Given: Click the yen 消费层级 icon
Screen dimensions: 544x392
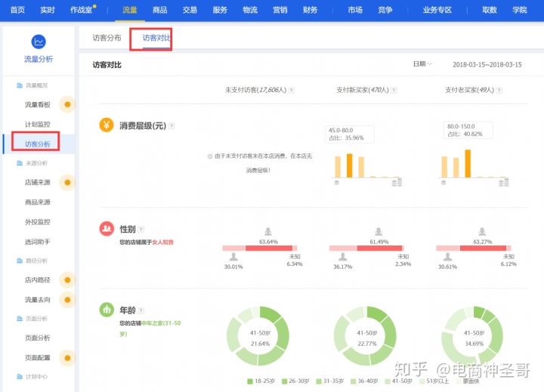Looking at the screenshot, I should [107, 125].
